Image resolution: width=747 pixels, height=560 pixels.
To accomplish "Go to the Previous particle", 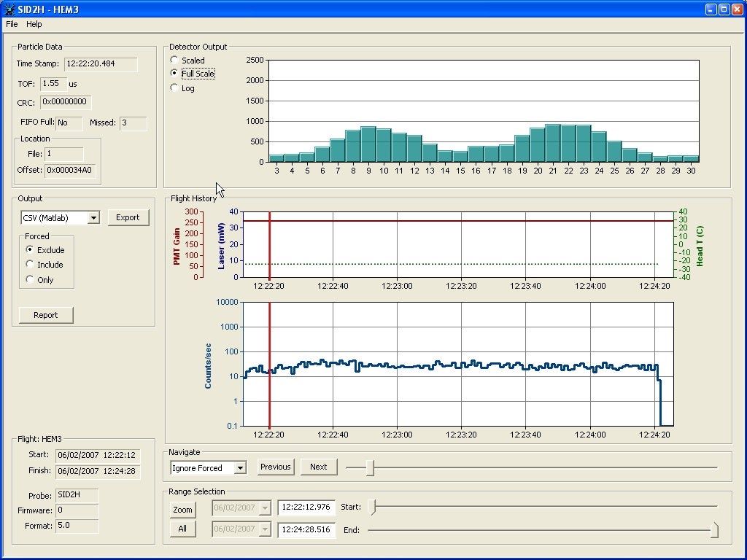I will (x=275, y=467).
